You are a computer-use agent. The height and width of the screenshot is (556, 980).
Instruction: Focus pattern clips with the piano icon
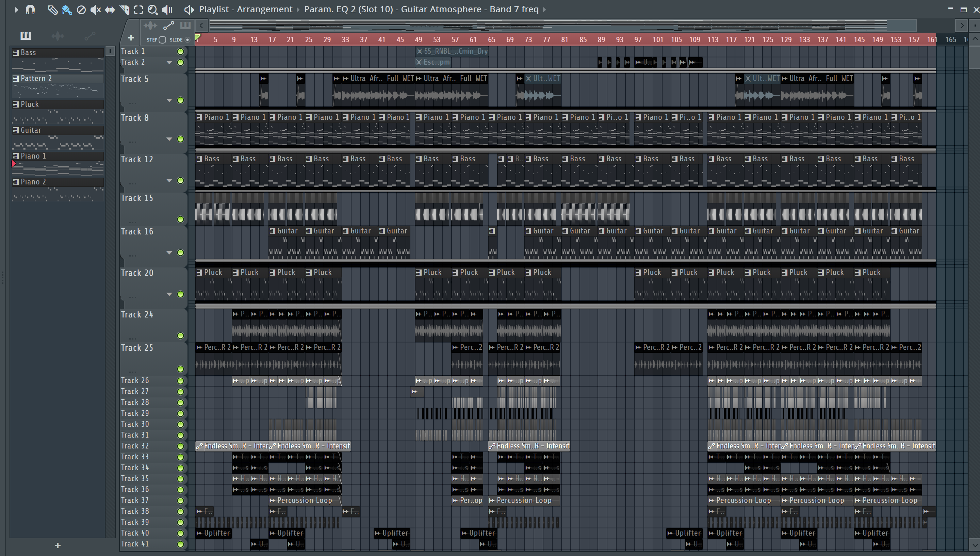[185, 26]
